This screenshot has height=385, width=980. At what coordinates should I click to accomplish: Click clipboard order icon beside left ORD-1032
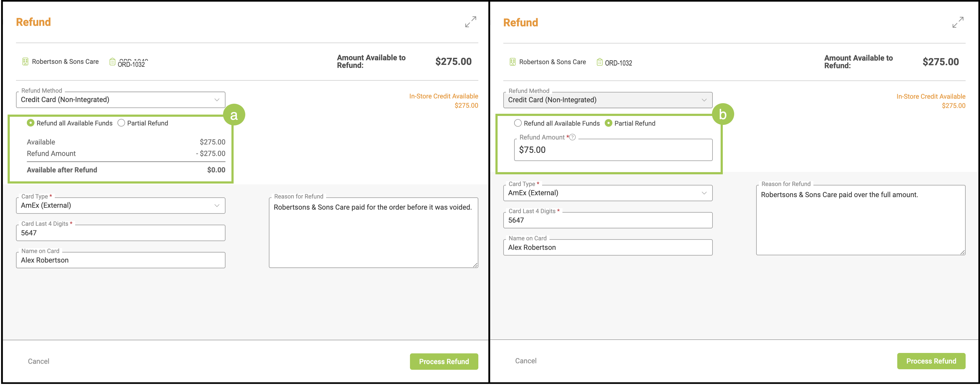(112, 62)
